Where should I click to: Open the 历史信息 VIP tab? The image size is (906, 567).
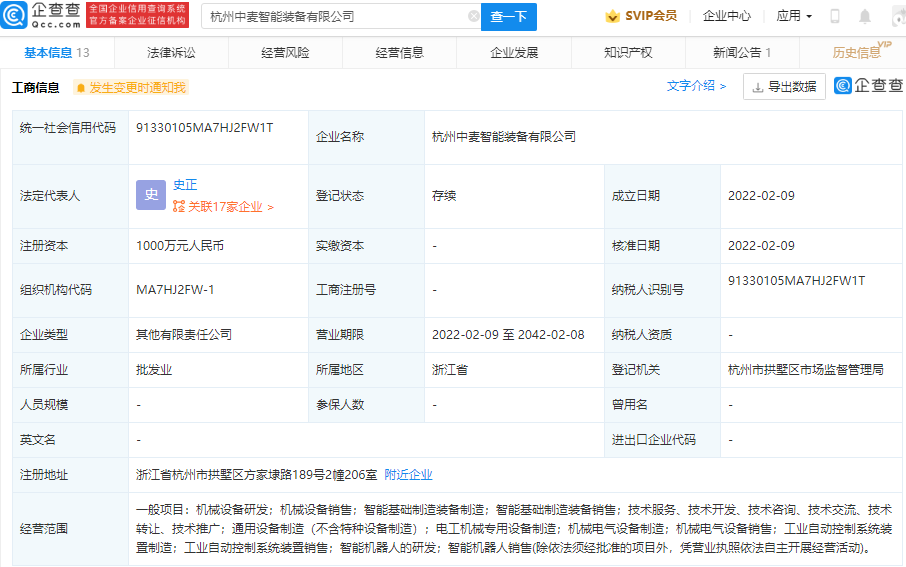click(x=857, y=53)
